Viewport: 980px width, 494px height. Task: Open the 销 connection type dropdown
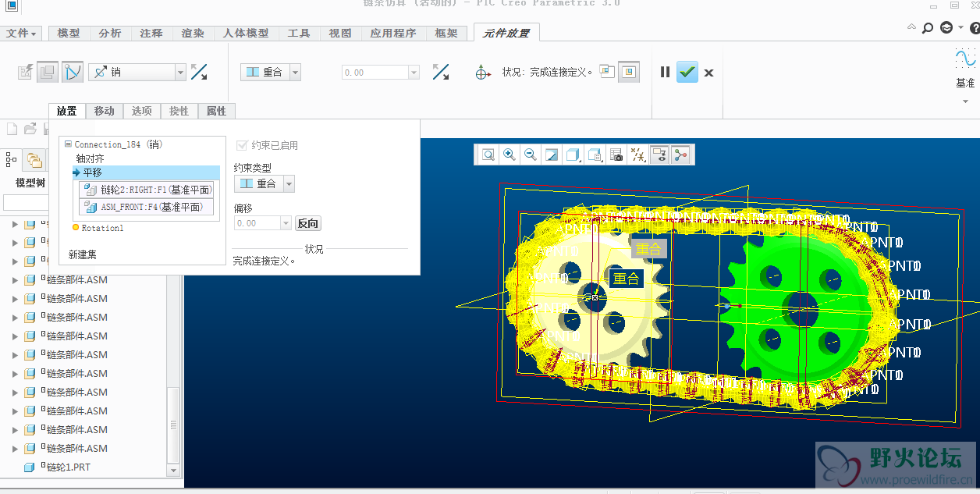click(x=180, y=72)
